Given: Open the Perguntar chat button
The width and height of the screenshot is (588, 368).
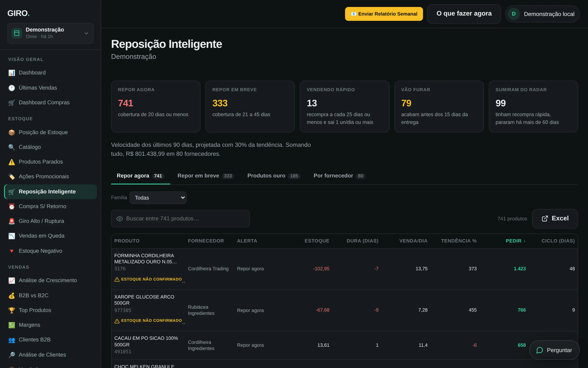Looking at the screenshot, I should pyautogui.click(x=554, y=350).
